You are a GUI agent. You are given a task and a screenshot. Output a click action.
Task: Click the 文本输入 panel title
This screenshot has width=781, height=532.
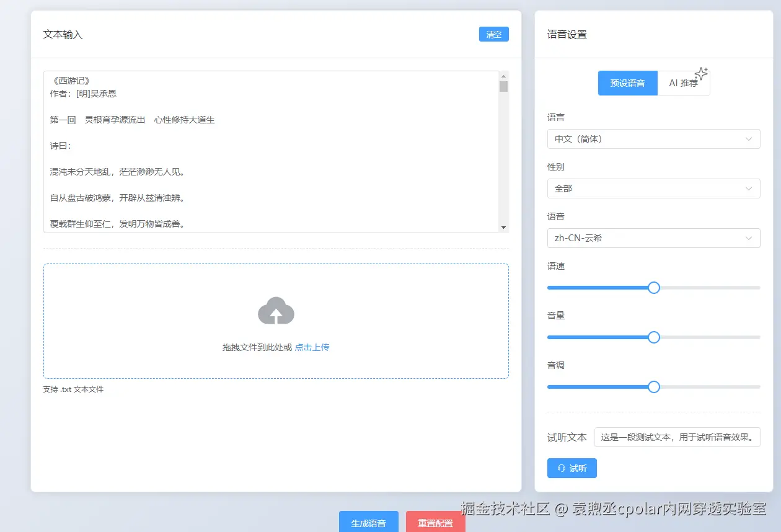(63, 35)
